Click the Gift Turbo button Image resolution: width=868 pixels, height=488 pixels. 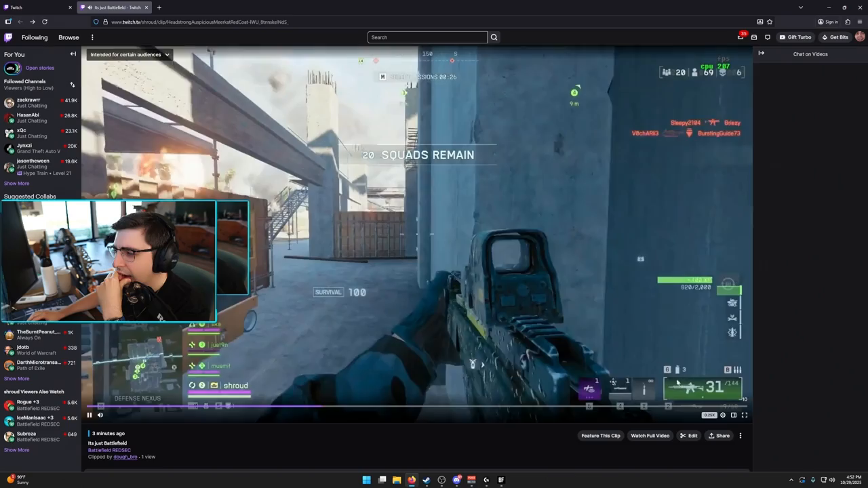[795, 37]
